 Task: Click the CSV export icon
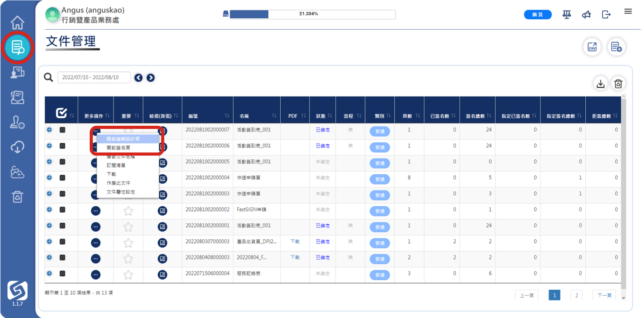(x=592, y=47)
